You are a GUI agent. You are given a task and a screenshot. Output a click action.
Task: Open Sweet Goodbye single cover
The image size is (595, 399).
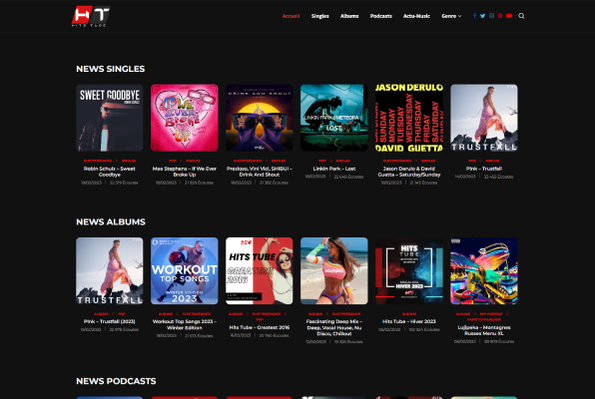(110, 118)
